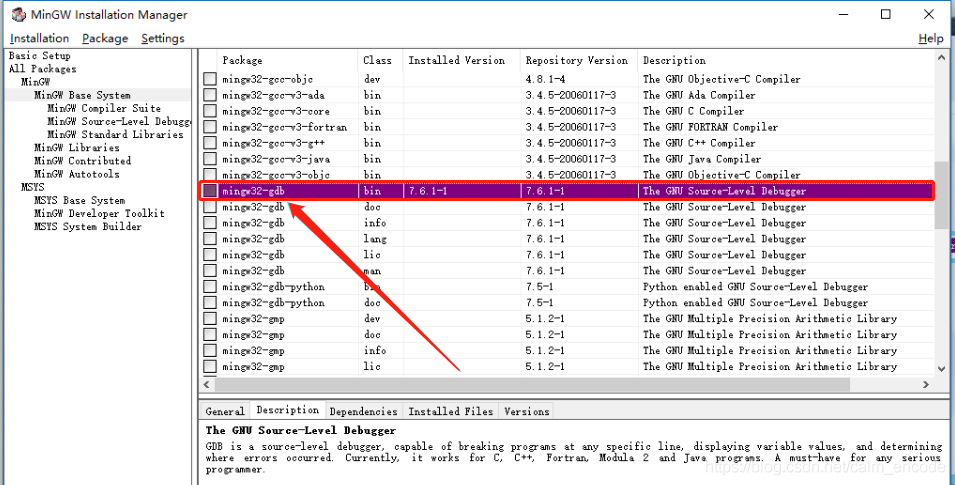This screenshot has height=485, width=955.
Task: Open the Versions tab
Action: 527,411
